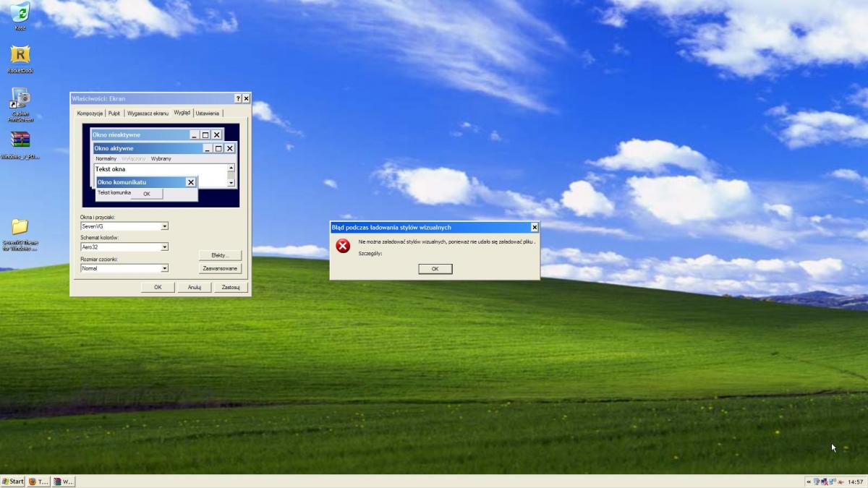Switch to the WinRAR taskbar window

pos(63,481)
